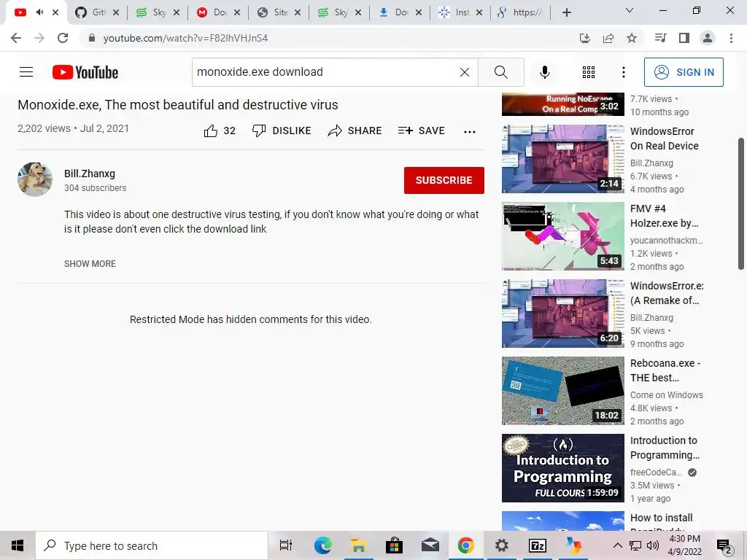Like the video with thumbs-up icon

point(211,131)
